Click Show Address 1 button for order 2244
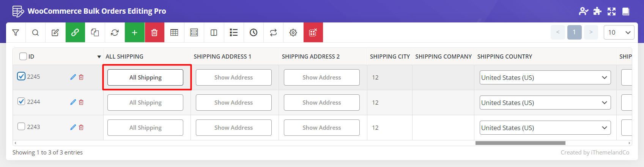The image size is (644, 167). pyautogui.click(x=233, y=102)
